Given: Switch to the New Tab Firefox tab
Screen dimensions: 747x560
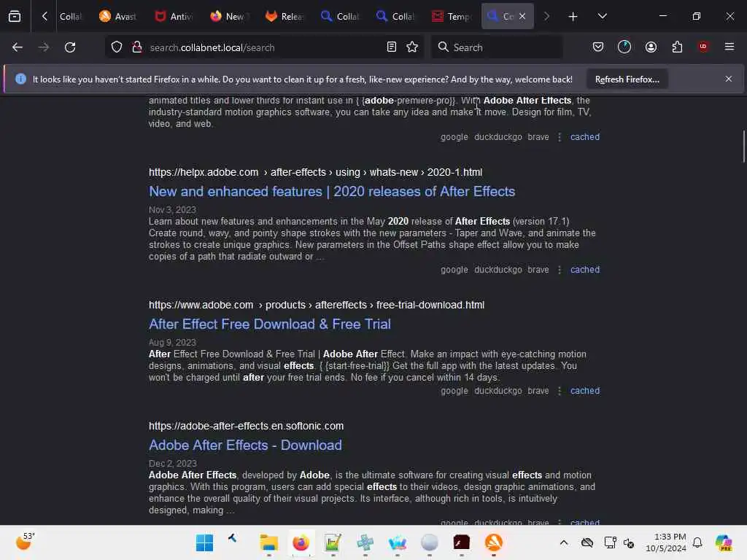Looking at the screenshot, I should tap(228, 16).
